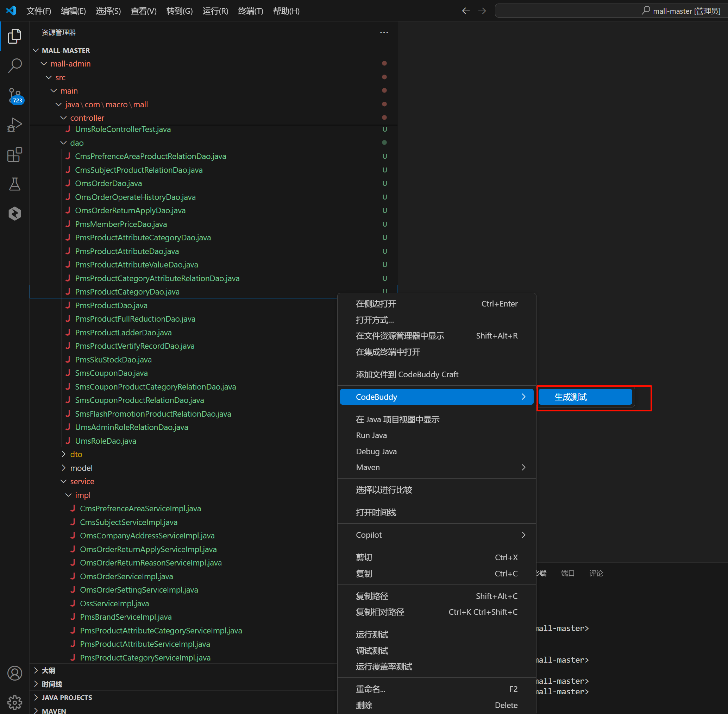Viewport: 728px width, 714px height.
Task: Open the 帮助(H) menu
Action: point(286,11)
